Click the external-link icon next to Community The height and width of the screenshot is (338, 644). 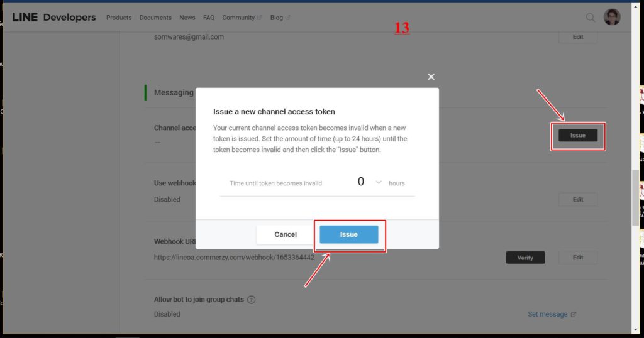260,18
